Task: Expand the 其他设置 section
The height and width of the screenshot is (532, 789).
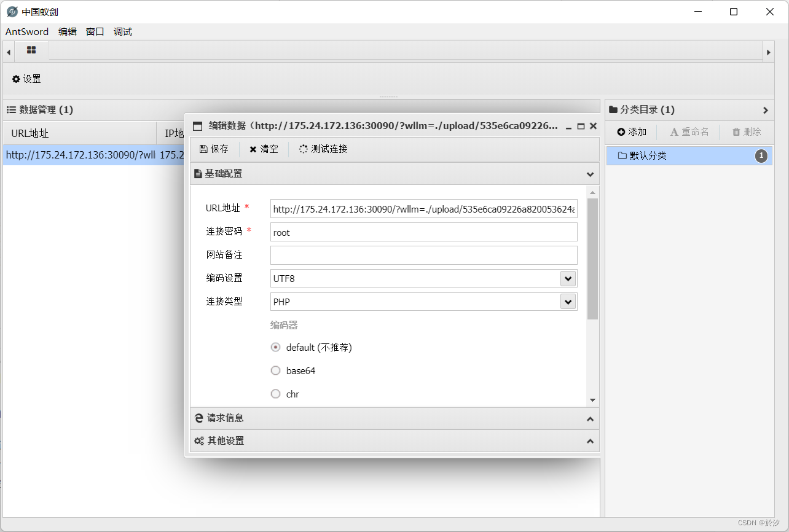Action: [x=394, y=441]
